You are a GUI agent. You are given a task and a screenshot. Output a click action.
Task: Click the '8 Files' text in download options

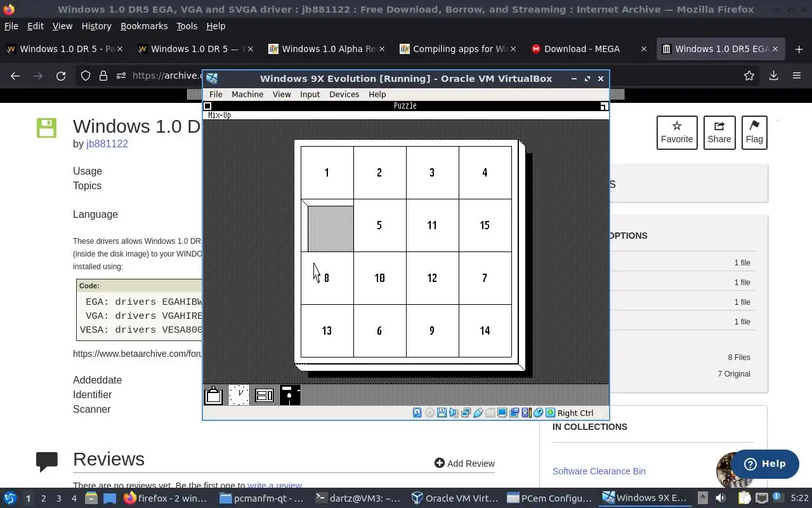739,358
